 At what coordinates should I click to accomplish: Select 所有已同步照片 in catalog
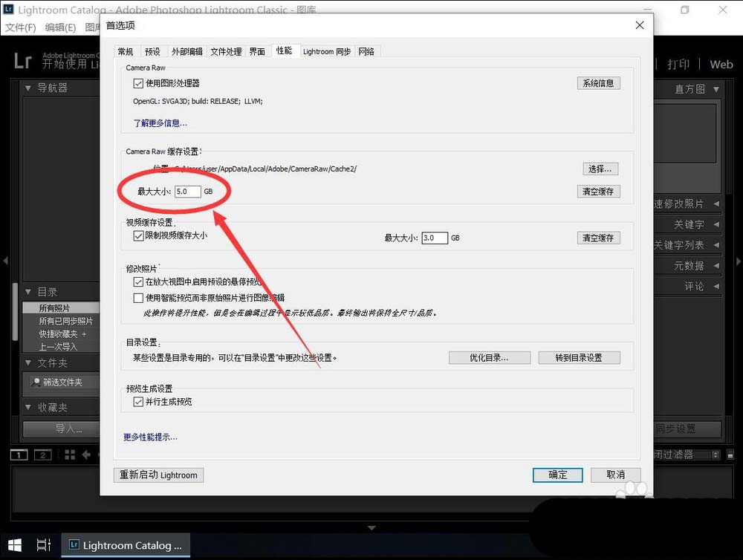(x=61, y=321)
